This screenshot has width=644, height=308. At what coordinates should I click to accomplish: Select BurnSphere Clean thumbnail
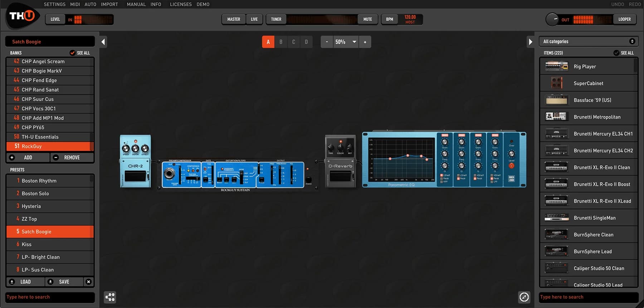coord(556,234)
